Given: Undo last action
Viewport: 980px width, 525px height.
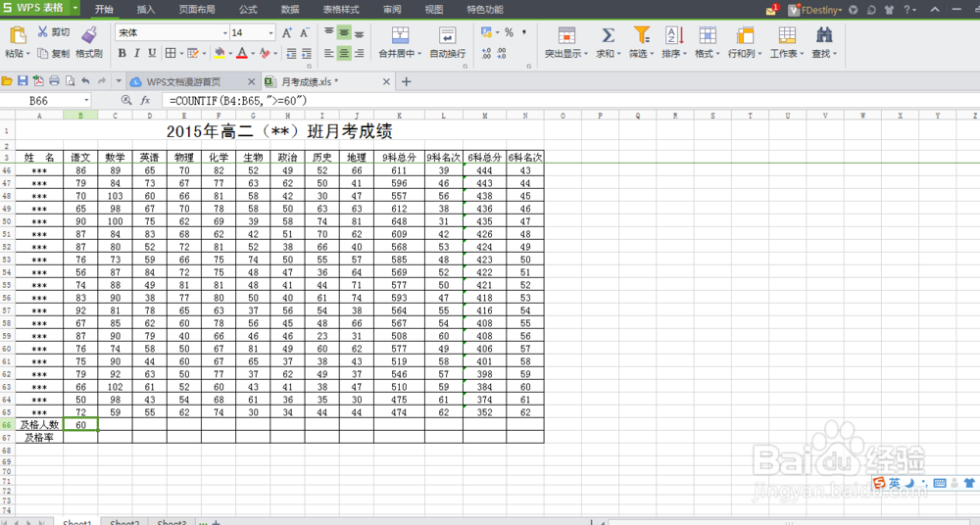Looking at the screenshot, I should tap(85, 81).
